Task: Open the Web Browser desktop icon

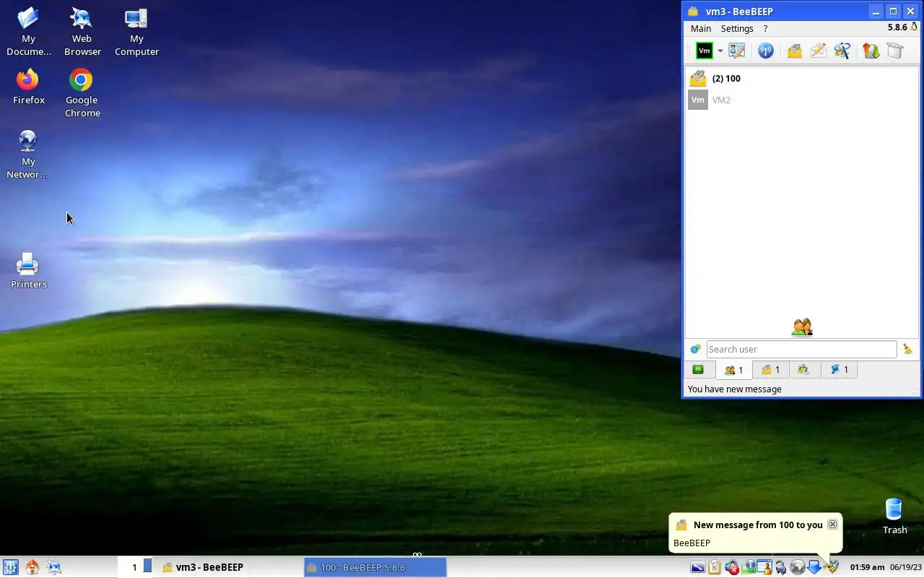Action: [82, 32]
